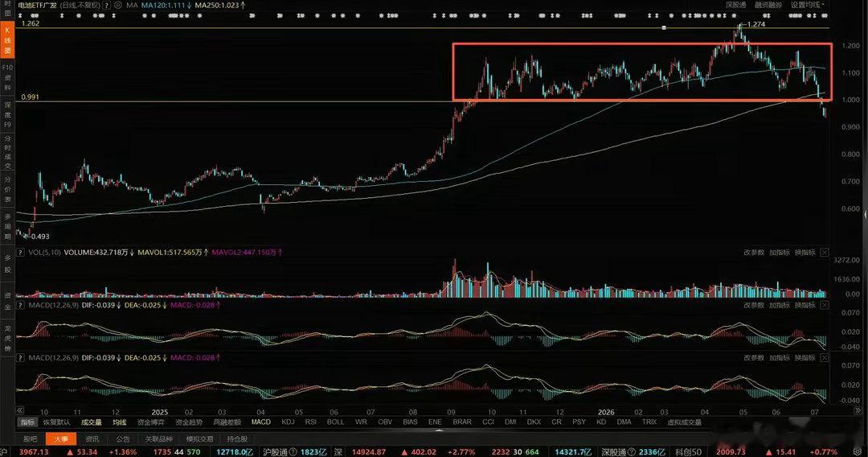Select the ENE indicator tab
Viewport: 868px width, 457px height.
click(x=435, y=422)
